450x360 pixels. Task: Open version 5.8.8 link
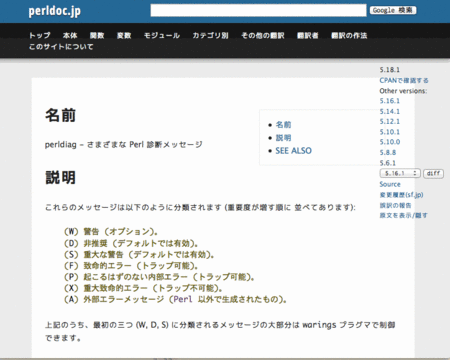point(388,153)
